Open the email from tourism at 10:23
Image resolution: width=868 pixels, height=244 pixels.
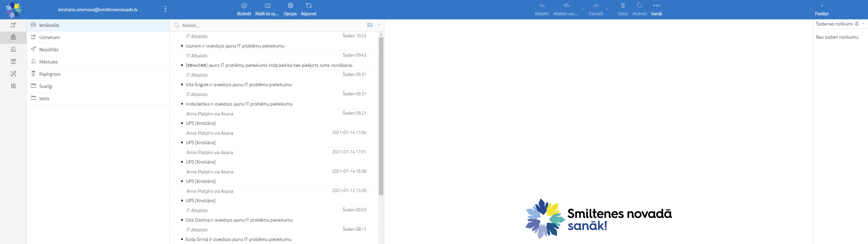tap(235, 46)
